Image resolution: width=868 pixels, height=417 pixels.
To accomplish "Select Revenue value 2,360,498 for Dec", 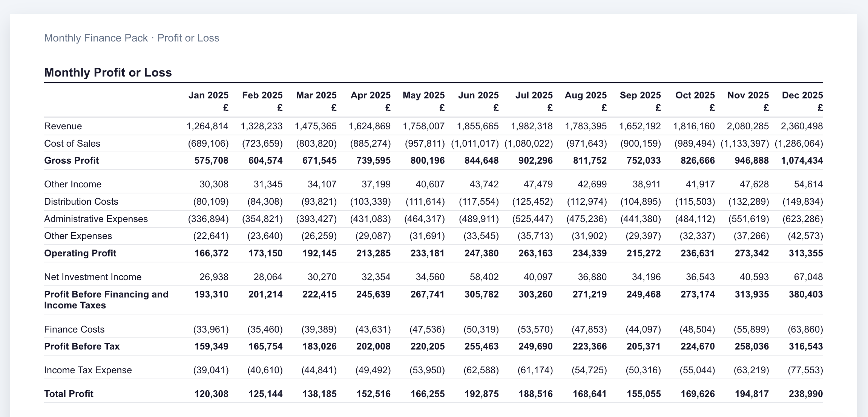I will pos(802,126).
